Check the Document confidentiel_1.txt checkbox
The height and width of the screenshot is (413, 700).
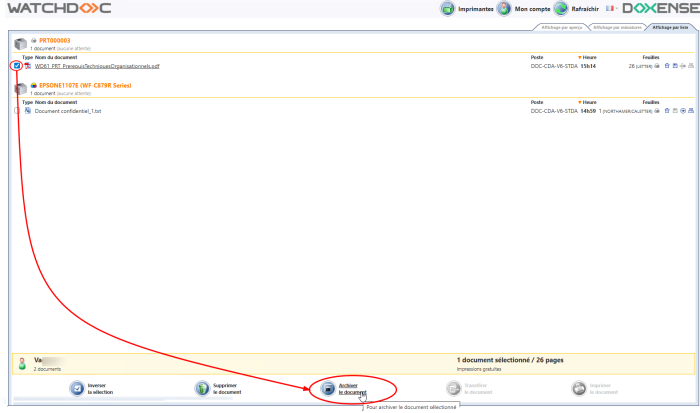[x=17, y=111]
